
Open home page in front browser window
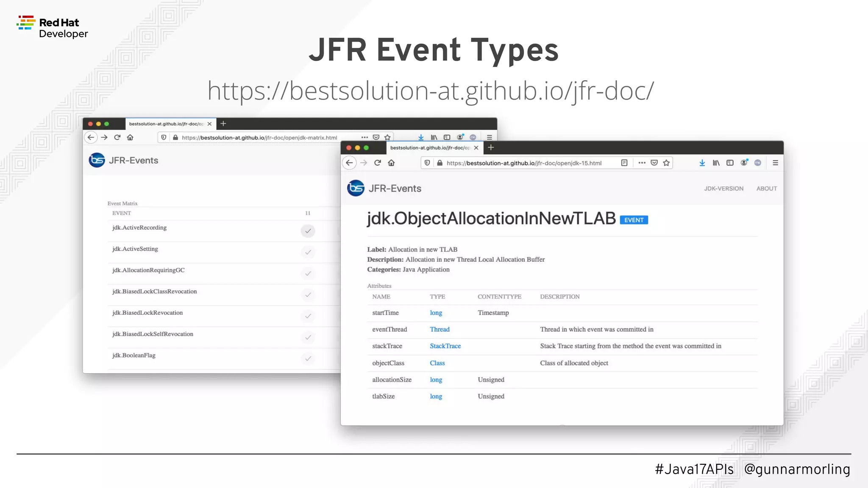click(x=391, y=163)
